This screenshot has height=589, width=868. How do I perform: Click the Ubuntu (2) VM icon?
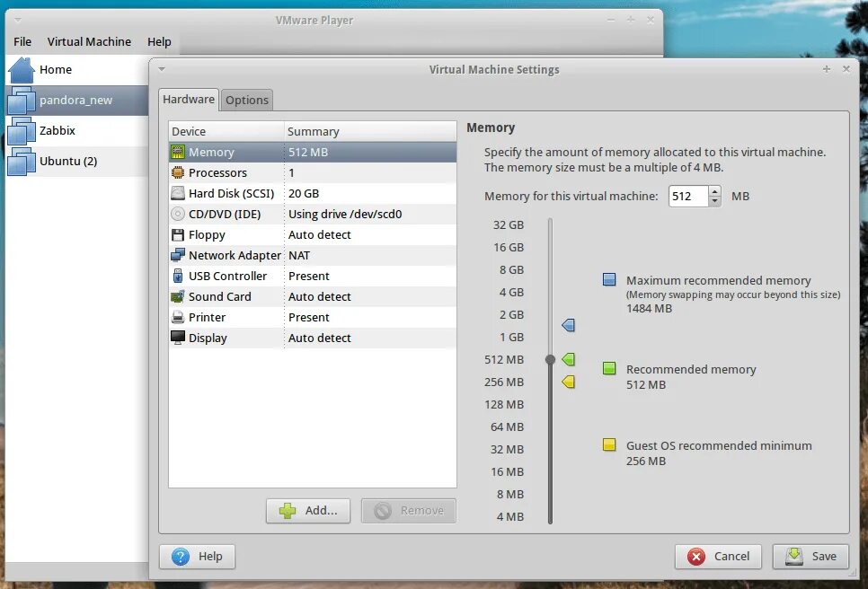pyautogui.click(x=22, y=162)
